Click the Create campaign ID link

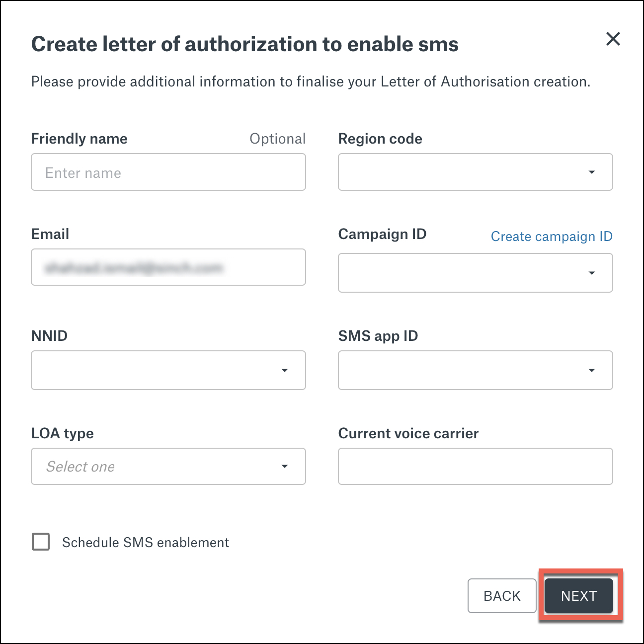(x=552, y=237)
